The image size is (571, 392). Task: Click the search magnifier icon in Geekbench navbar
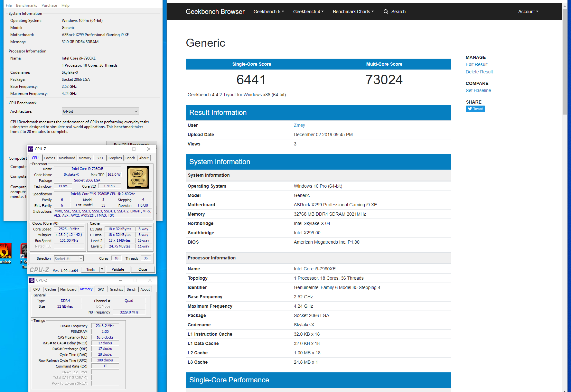click(x=386, y=12)
